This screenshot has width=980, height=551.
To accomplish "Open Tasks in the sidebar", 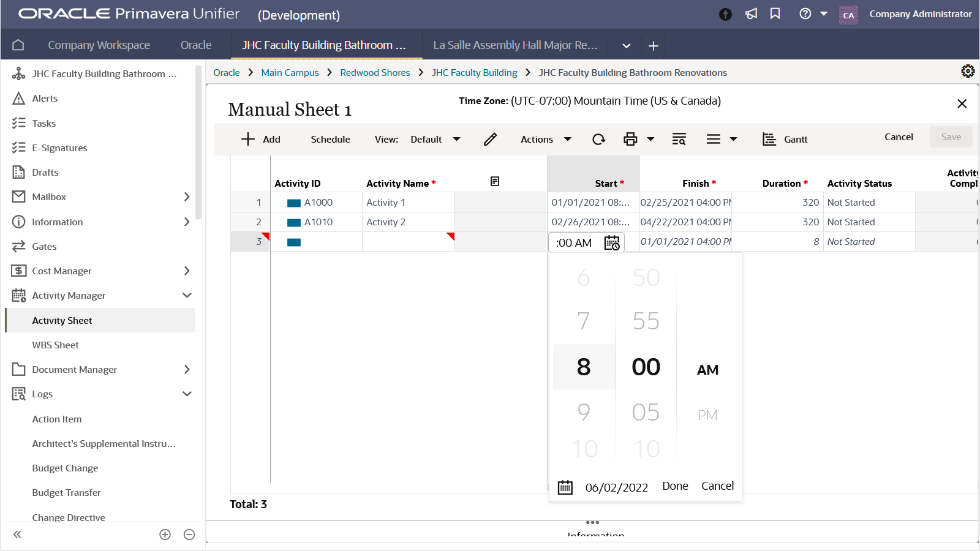I will coord(43,123).
